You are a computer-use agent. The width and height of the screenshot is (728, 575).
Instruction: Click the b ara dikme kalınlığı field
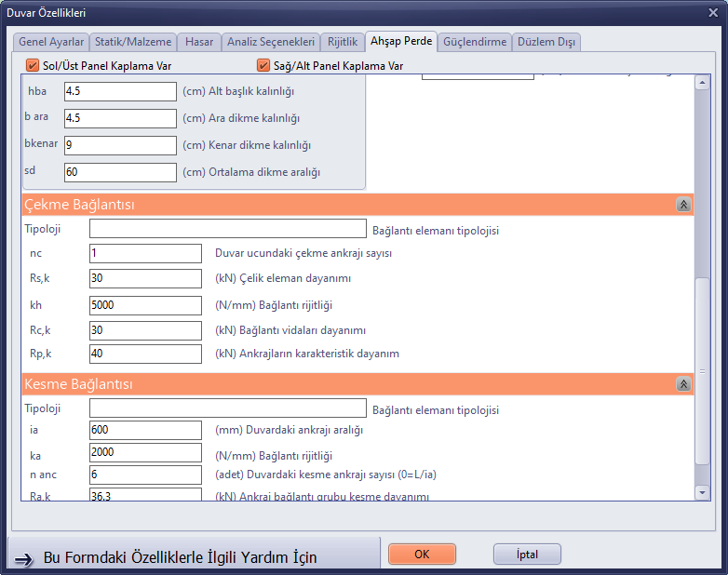tap(120, 118)
